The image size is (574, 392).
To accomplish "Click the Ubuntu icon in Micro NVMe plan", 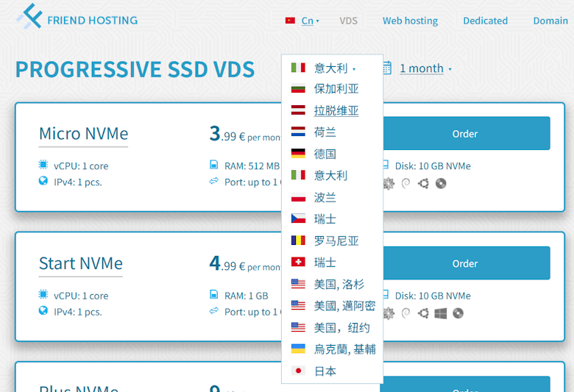I will tap(423, 183).
